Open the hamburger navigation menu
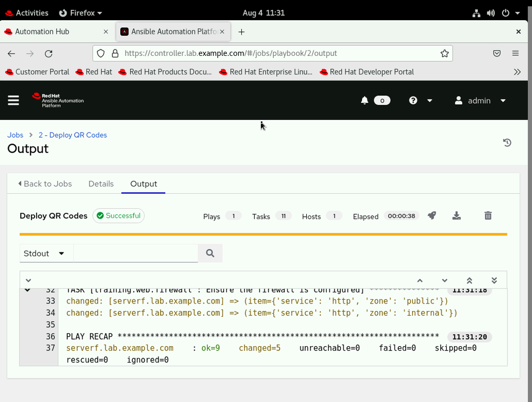 coord(13,101)
